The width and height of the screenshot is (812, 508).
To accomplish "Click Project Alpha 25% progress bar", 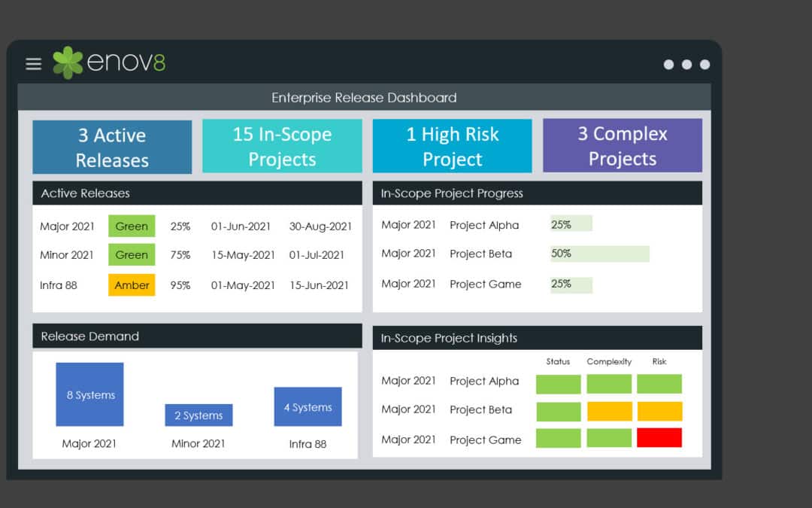I will point(571,224).
